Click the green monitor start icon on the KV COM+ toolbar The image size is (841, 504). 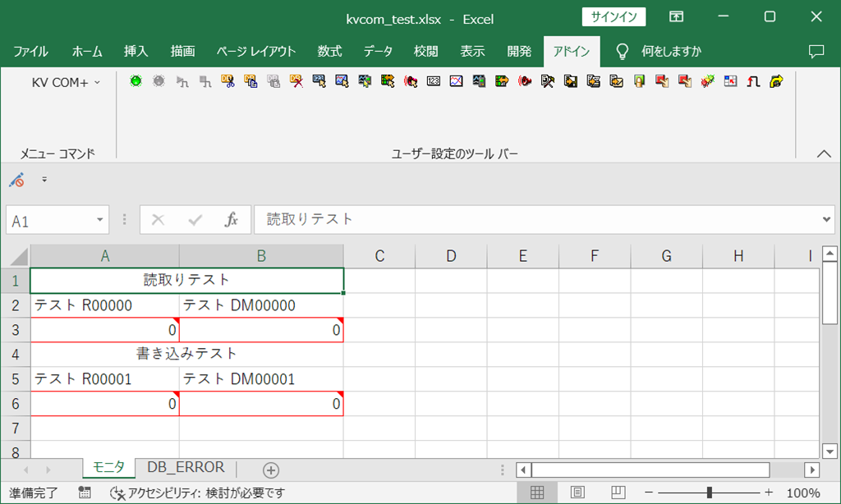click(135, 81)
